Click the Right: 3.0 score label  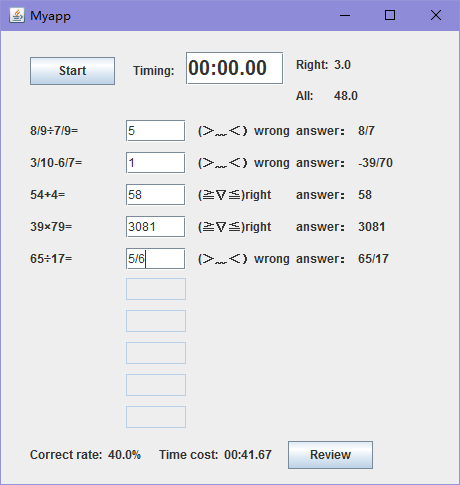tap(323, 65)
